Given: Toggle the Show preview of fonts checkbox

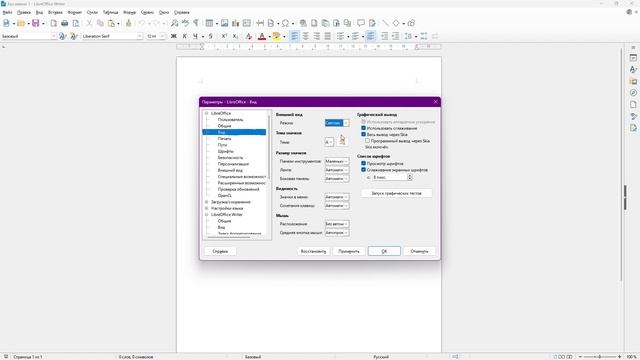Looking at the screenshot, I should tap(363, 163).
